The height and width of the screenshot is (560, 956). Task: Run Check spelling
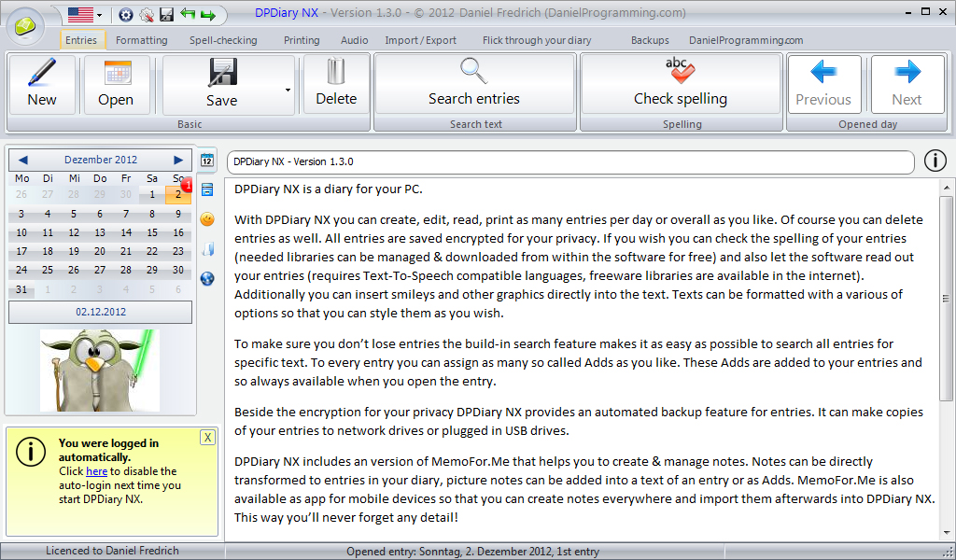click(x=681, y=84)
